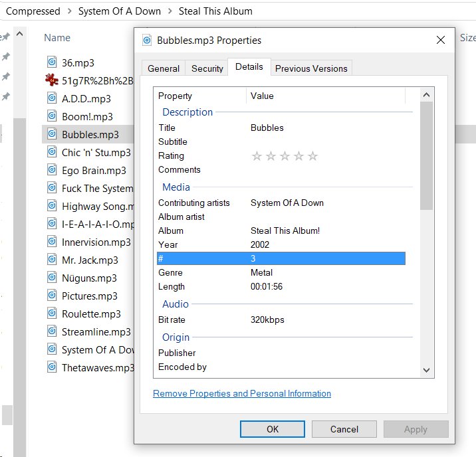Select Roulette.mp3 file name in Explorer
The image size is (476, 457).
[x=91, y=314]
